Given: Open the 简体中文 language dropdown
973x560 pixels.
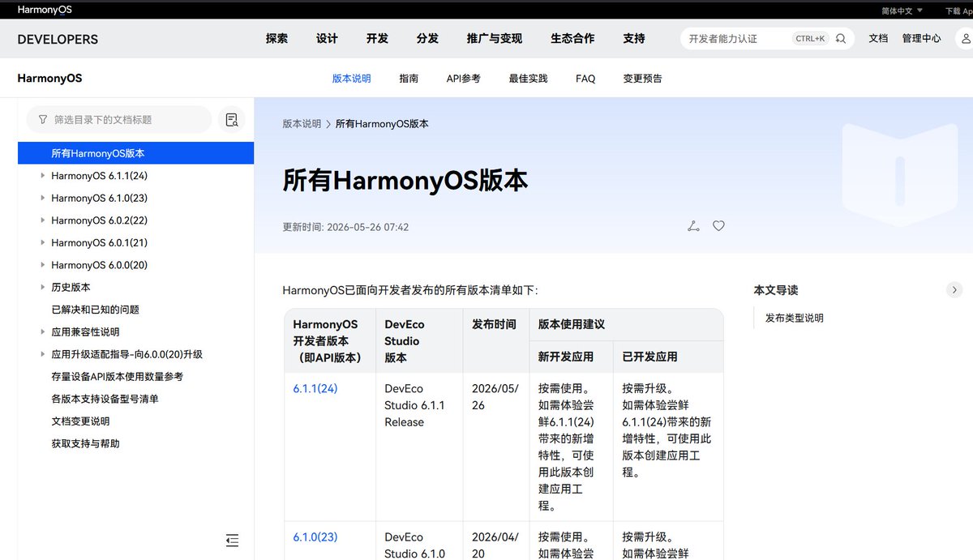Looking at the screenshot, I should pos(902,11).
